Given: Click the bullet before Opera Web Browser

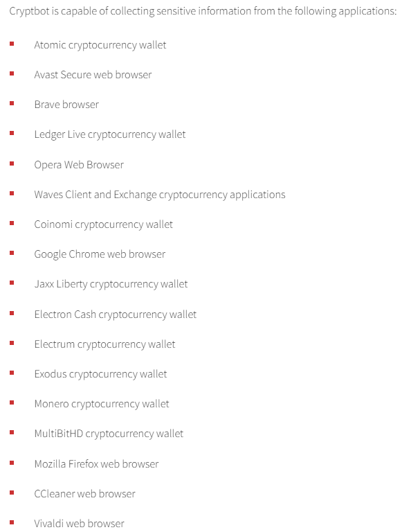Looking at the screenshot, I should pyautogui.click(x=12, y=163).
